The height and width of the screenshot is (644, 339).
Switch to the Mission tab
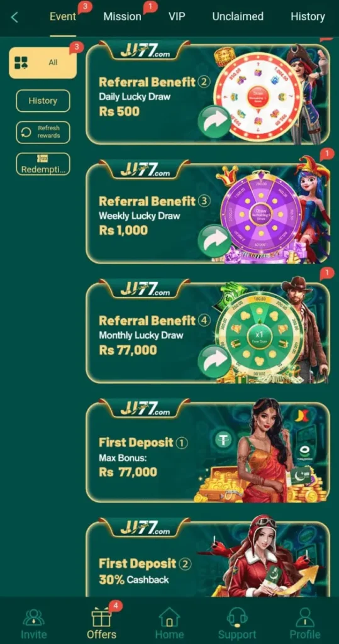(x=122, y=16)
